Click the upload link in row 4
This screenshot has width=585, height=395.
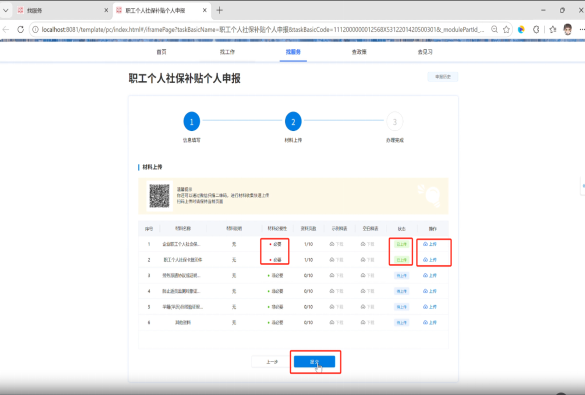pos(430,291)
